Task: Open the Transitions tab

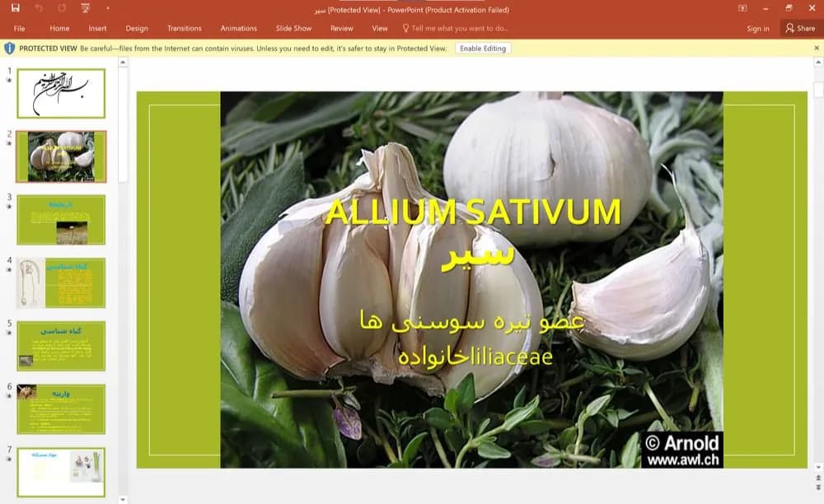Action: coord(184,28)
